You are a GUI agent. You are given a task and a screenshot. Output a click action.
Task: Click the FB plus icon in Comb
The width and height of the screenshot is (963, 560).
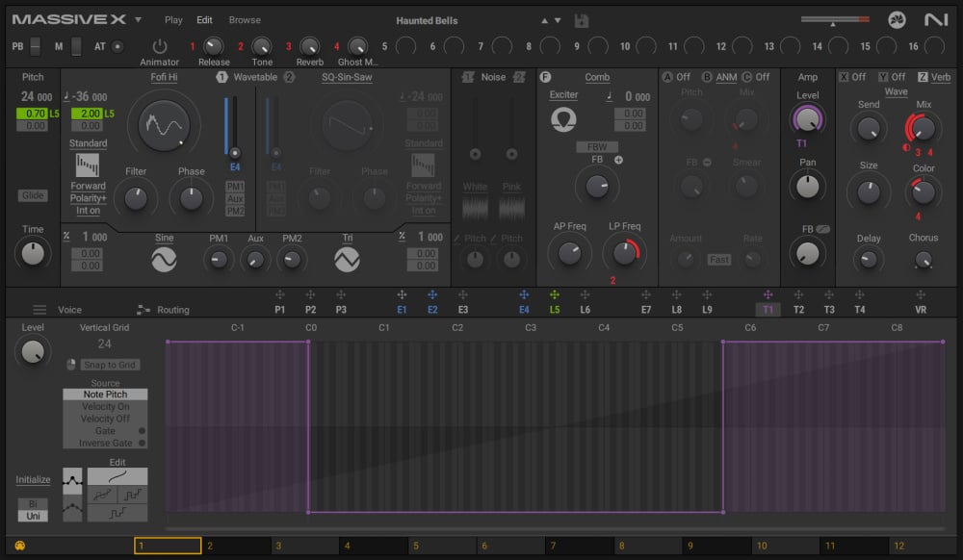pyautogui.click(x=618, y=160)
